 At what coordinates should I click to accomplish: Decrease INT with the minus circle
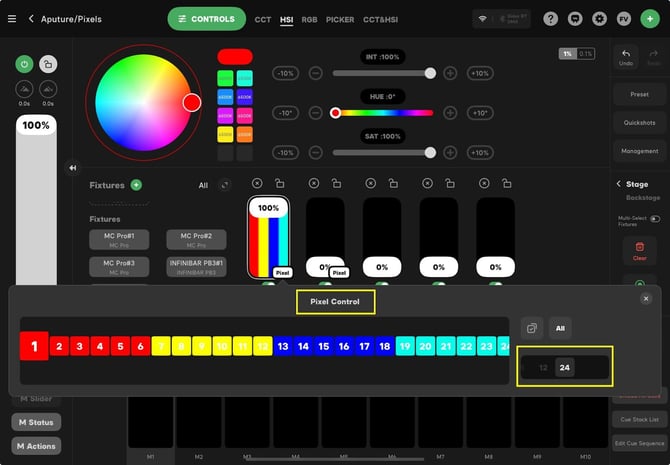[x=315, y=73]
